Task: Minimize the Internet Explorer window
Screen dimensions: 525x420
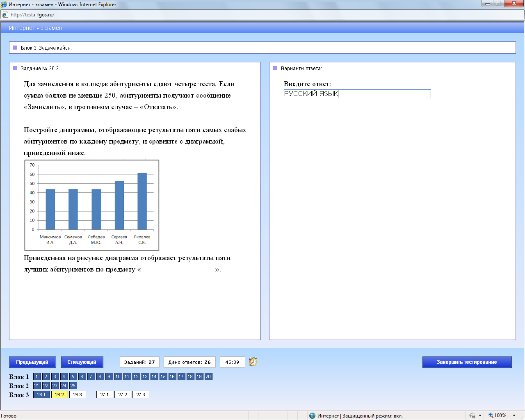Action: (488, 4)
